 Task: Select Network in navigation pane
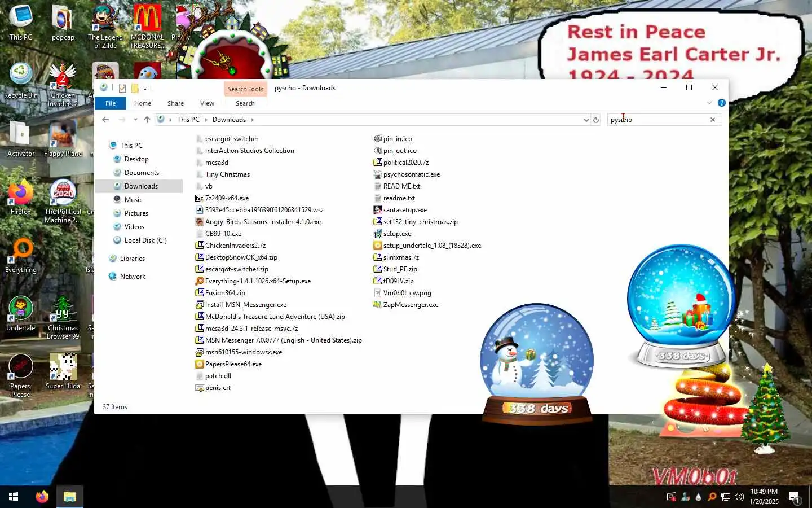(x=133, y=277)
